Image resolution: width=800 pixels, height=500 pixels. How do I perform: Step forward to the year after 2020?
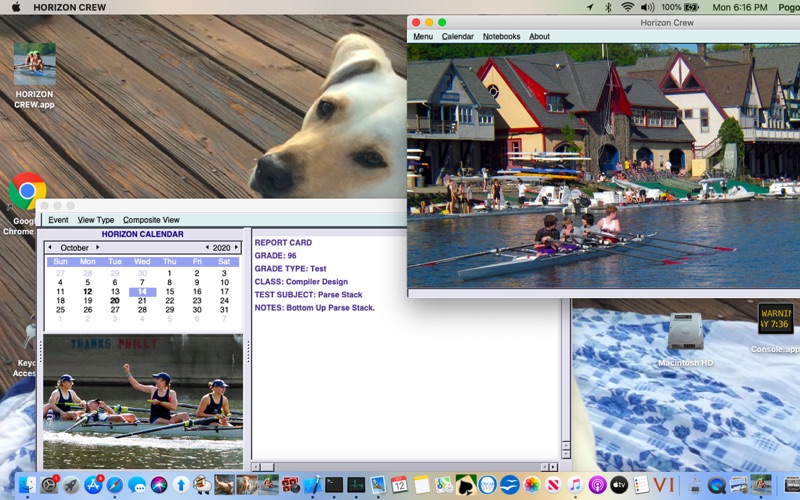point(237,247)
